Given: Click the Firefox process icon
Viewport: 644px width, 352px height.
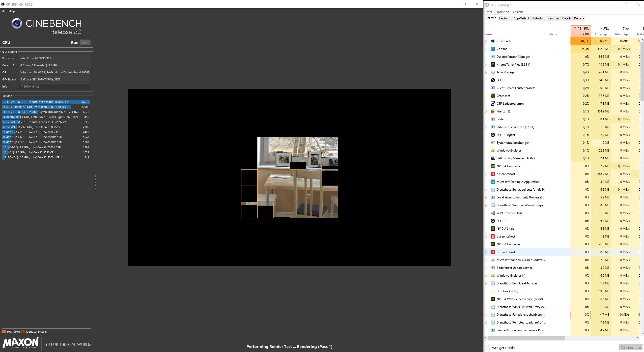Looking at the screenshot, I should coord(493,111).
